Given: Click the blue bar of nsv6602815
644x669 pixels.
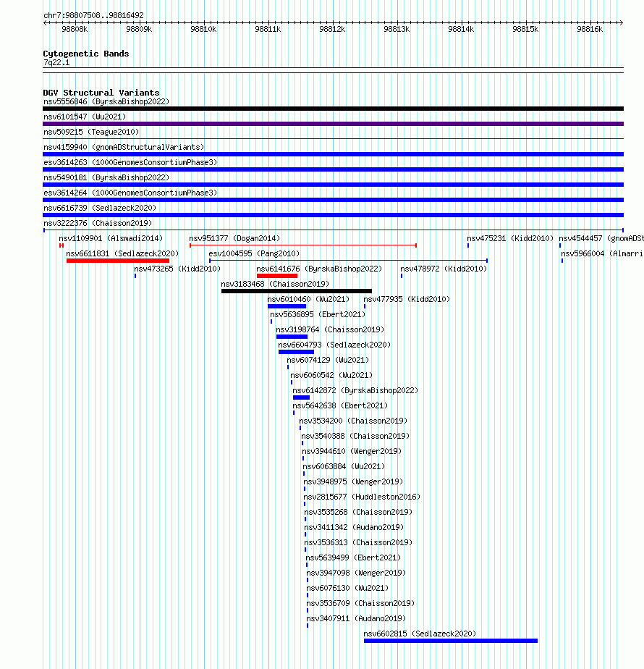Looking at the screenshot, I should (451, 641).
